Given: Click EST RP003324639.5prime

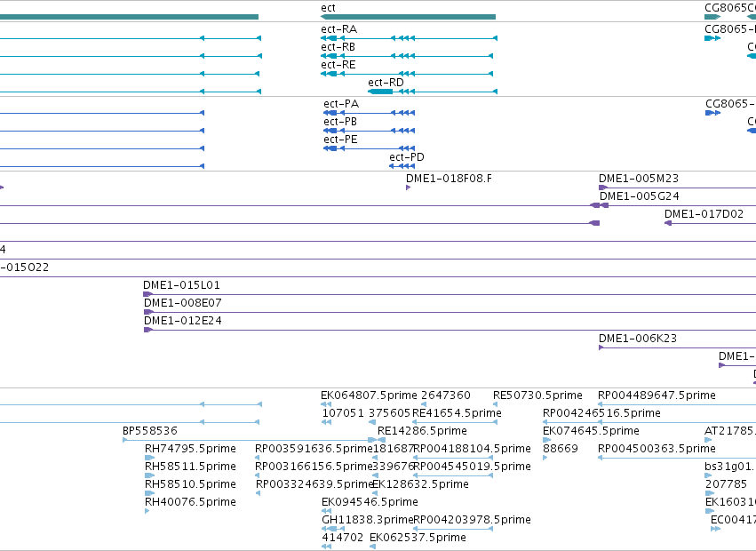Looking at the screenshot, I should point(314,484).
